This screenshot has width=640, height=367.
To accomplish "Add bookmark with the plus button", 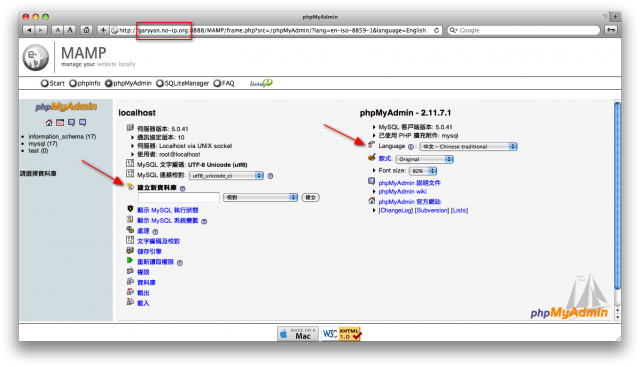I will click(x=103, y=30).
